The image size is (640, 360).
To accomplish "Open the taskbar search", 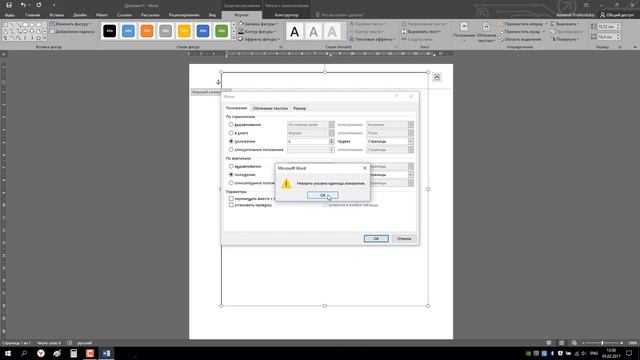I will click(x=24, y=353).
